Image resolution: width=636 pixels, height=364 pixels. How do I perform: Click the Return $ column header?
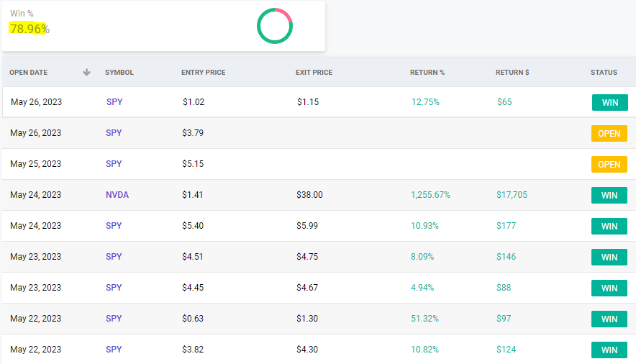click(512, 73)
